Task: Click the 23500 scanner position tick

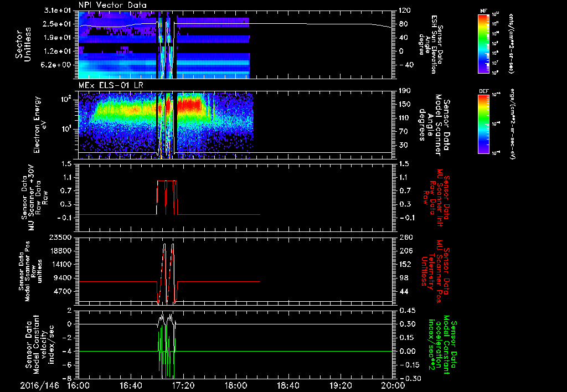Action: pyautogui.click(x=60, y=237)
